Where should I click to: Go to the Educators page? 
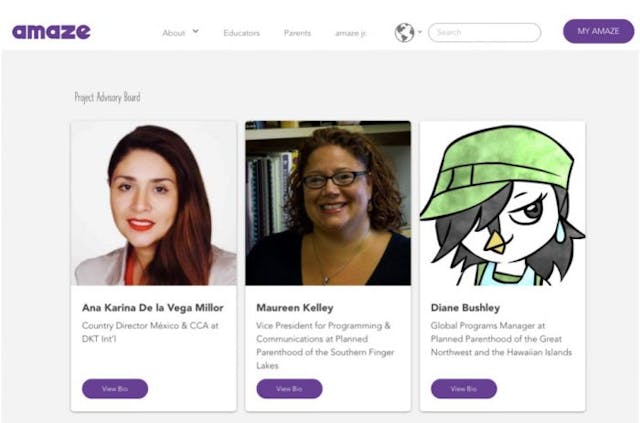(241, 33)
